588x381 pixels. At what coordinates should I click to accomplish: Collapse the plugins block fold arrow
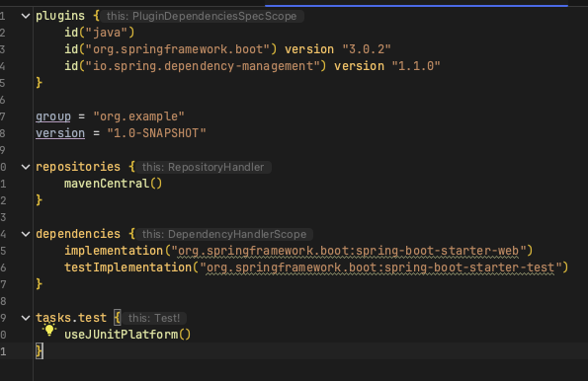click(26, 16)
